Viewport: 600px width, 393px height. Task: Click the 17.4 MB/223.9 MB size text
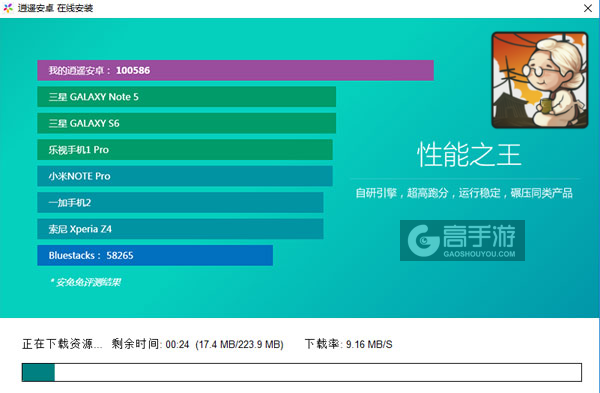pyautogui.click(x=240, y=344)
